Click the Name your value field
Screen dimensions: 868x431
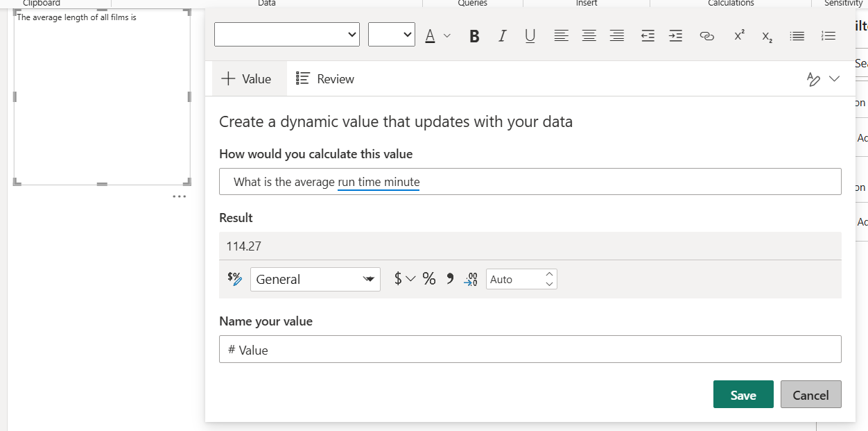530,349
